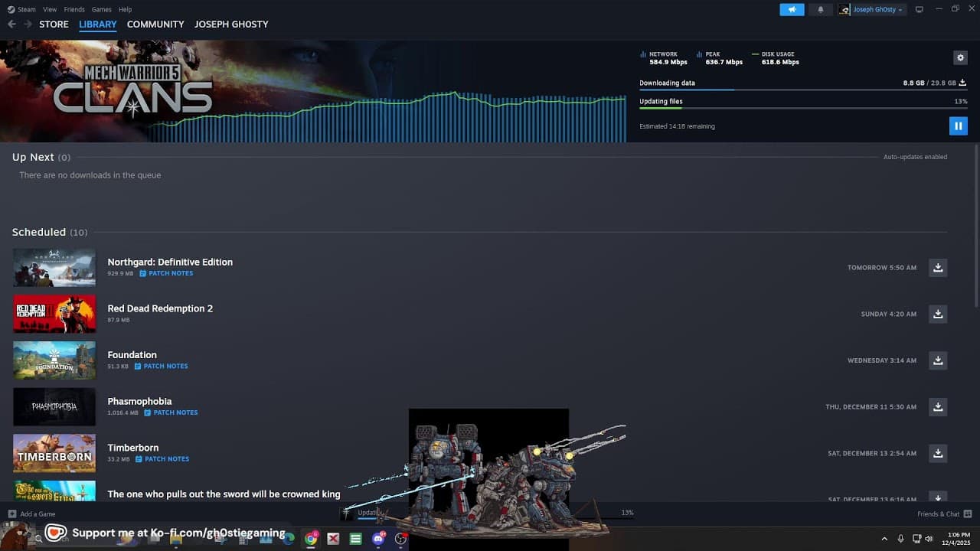Open the Steam announcements megaphone

(792, 9)
